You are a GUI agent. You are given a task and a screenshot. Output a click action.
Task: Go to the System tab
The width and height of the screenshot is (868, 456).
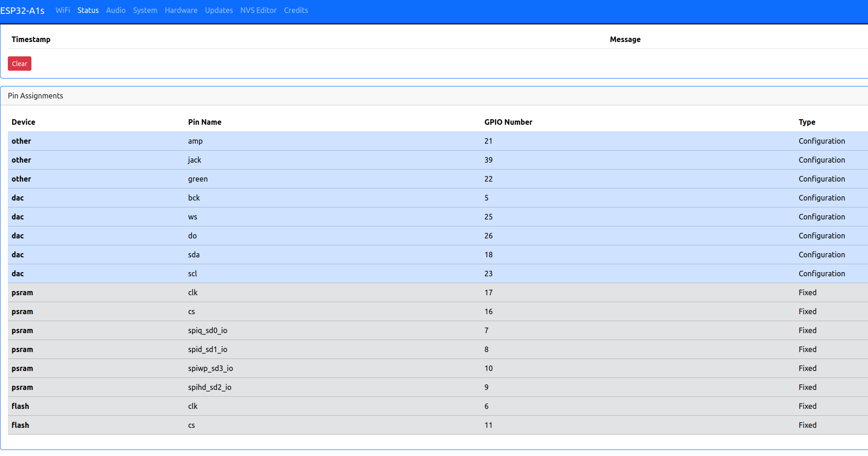click(145, 10)
